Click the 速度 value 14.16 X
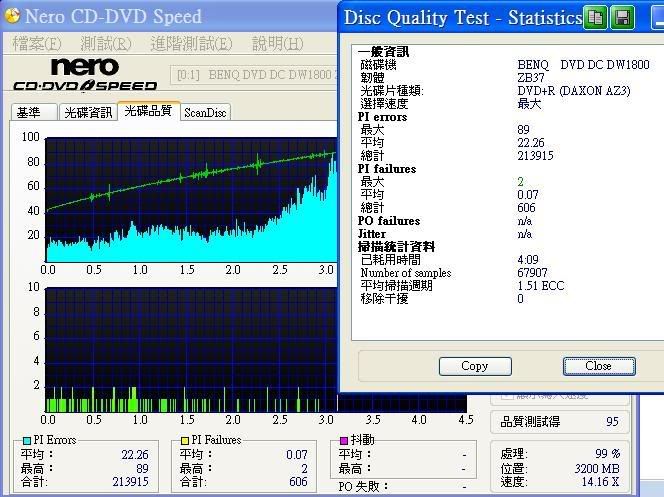The image size is (664, 497). (600, 482)
